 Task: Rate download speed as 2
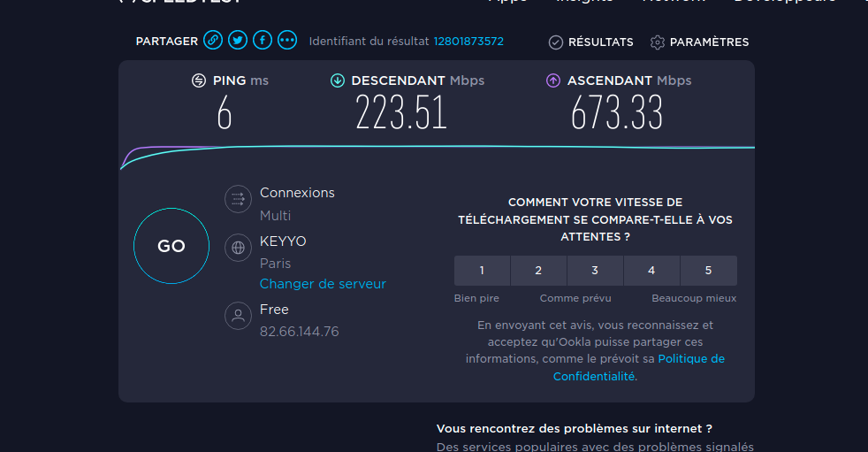click(538, 271)
